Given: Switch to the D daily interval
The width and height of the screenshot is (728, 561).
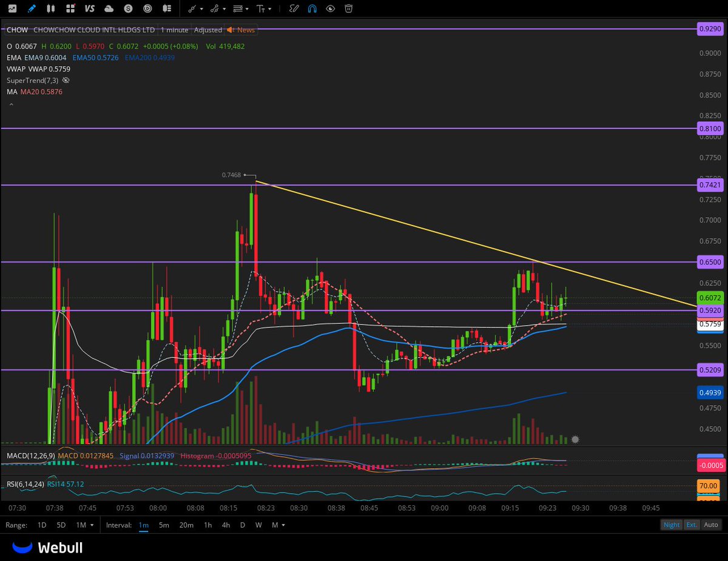Looking at the screenshot, I should 243,525.
